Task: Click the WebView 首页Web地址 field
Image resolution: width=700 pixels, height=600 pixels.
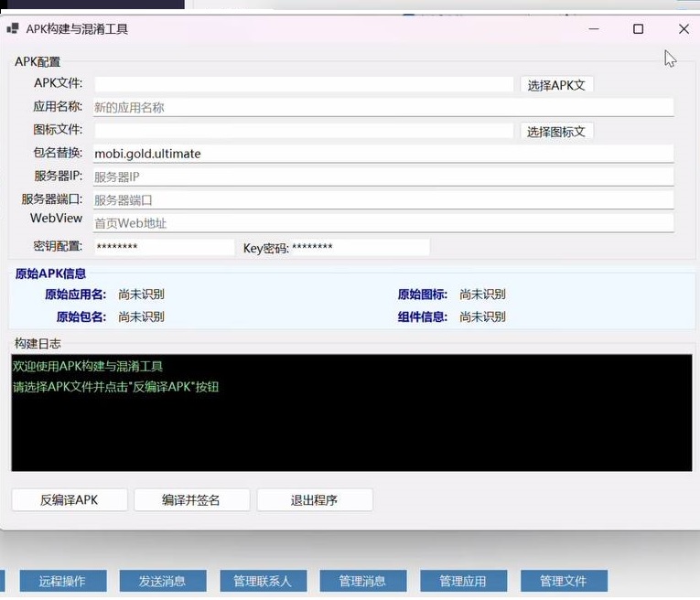Action: coord(382,223)
